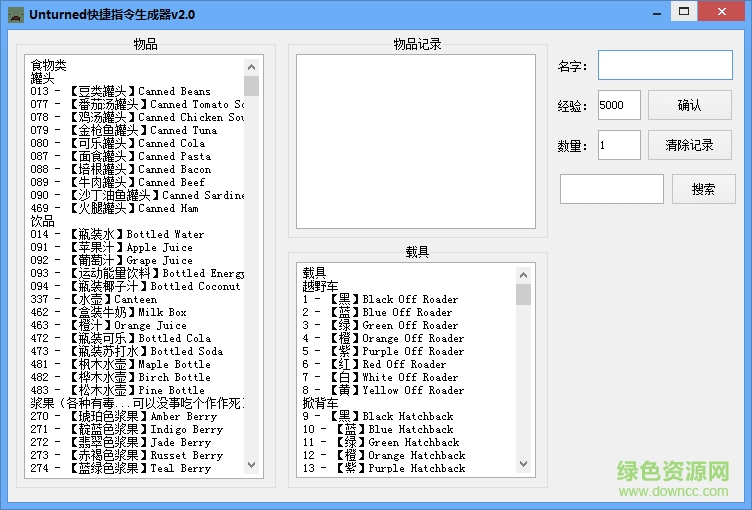Select vehicle 3 Green Off Roader
The image size is (752, 510).
(380, 325)
